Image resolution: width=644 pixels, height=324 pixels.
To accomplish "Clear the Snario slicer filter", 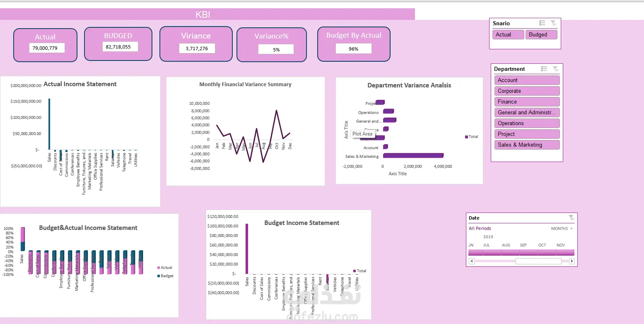I will point(554,23).
